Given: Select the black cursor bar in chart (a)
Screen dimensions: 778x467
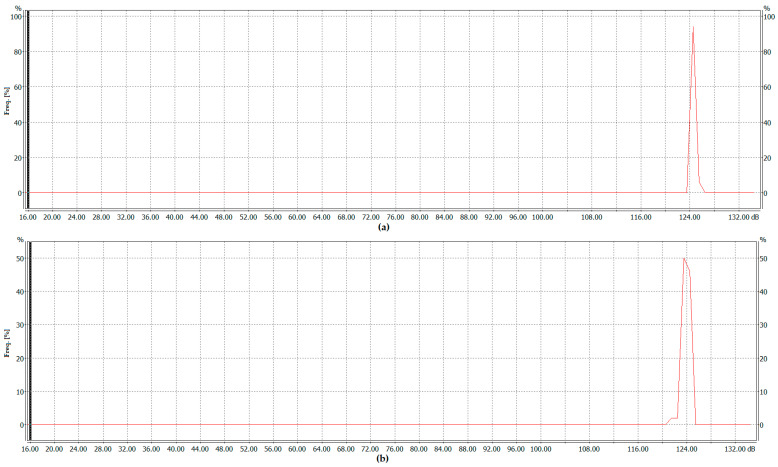Looking at the screenshot, I should 28,110.
